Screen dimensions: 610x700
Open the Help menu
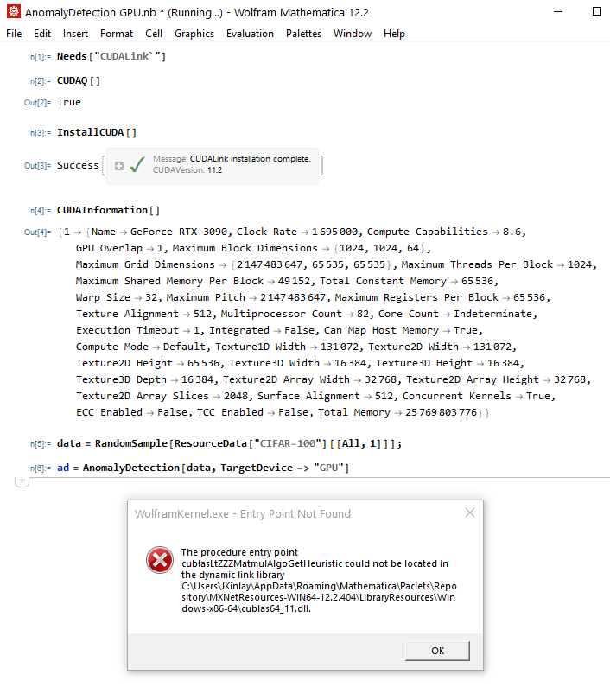(394, 34)
